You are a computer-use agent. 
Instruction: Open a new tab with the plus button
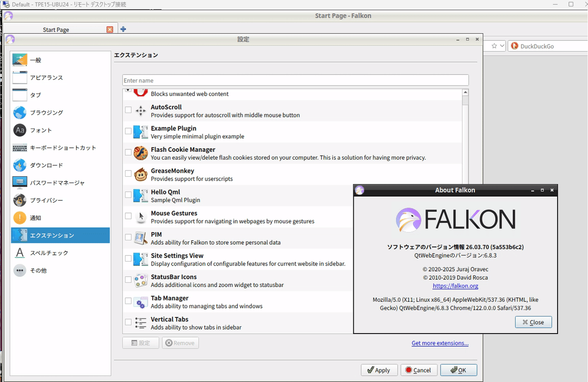tap(123, 29)
